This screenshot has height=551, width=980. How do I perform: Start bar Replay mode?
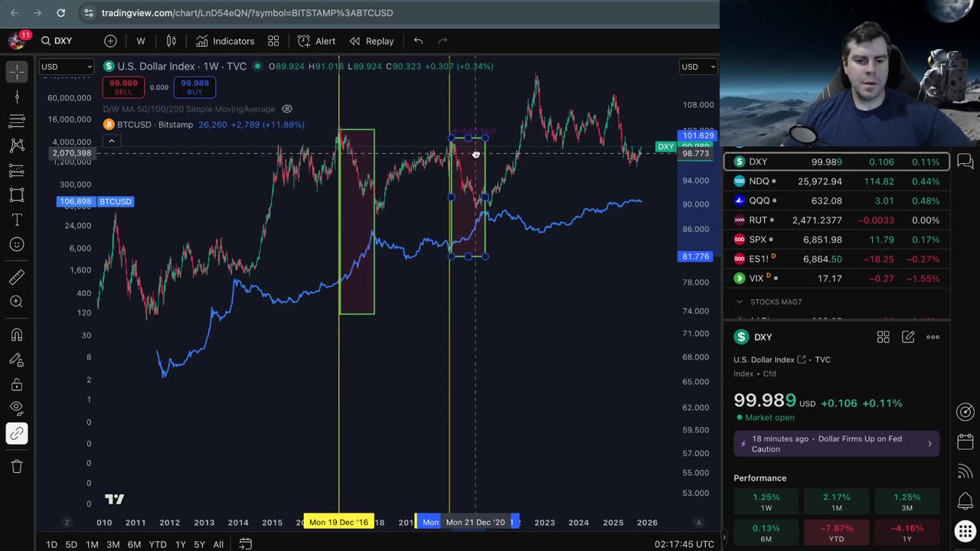371,41
